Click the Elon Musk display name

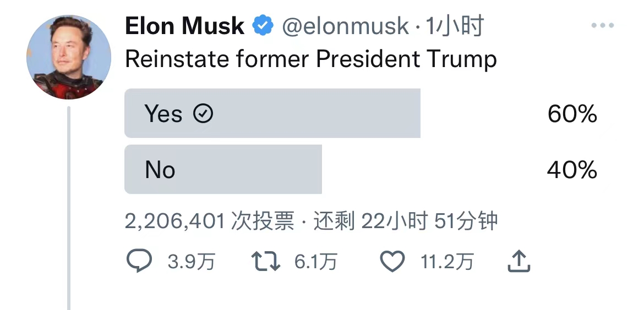(184, 26)
